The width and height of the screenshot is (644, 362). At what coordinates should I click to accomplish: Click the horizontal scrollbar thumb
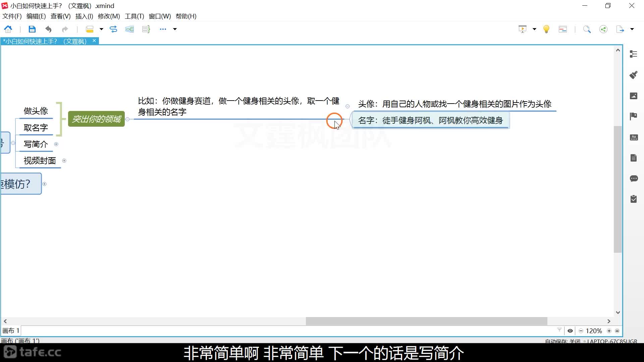pos(426,321)
